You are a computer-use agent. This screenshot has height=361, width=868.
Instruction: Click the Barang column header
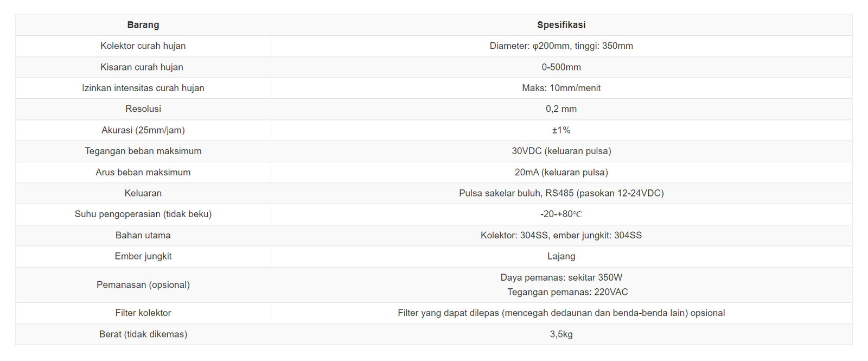143,25
